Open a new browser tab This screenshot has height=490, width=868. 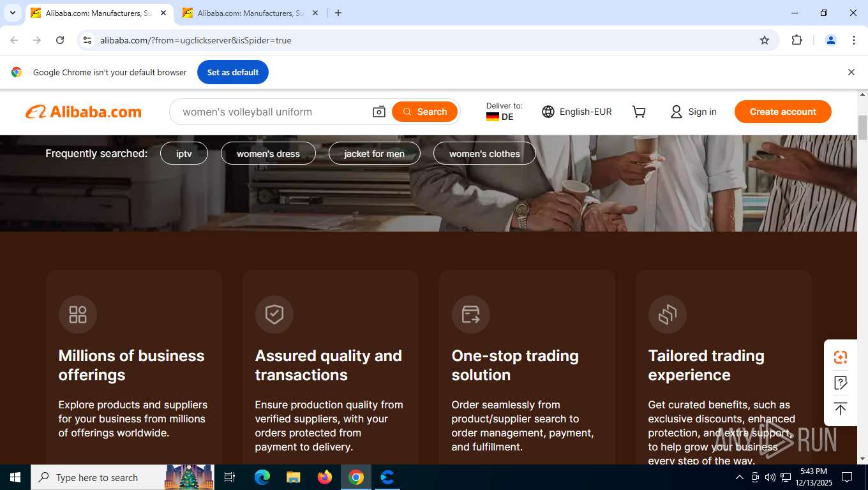[338, 13]
